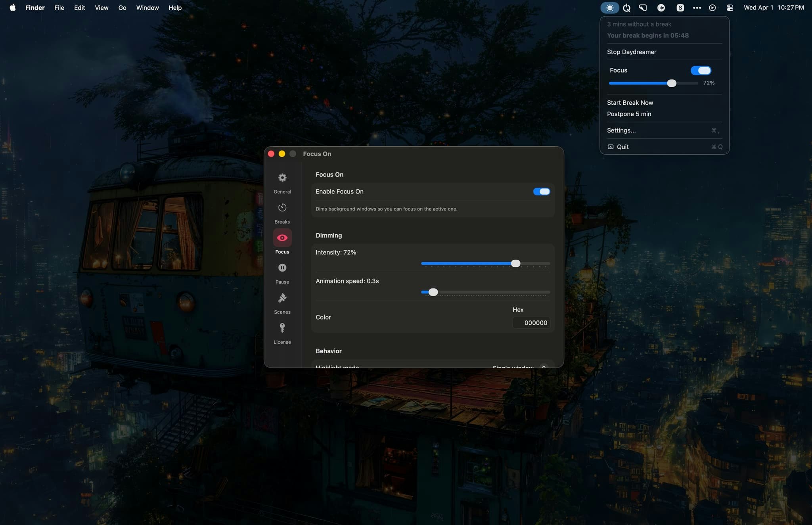Image resolution: width=812 pixels, height=525 pixels.
Task: Select the Focus eye icon
Action: (282, 238)
